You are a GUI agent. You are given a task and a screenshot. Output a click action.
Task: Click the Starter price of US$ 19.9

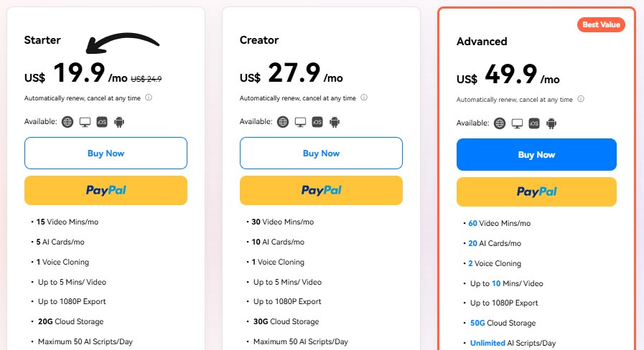click(x=78, y=74)
